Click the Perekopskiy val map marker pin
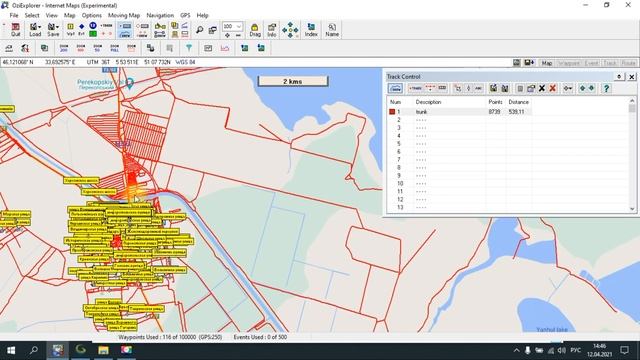The width and height of the screenshot is (640, 360). point(130,84)
